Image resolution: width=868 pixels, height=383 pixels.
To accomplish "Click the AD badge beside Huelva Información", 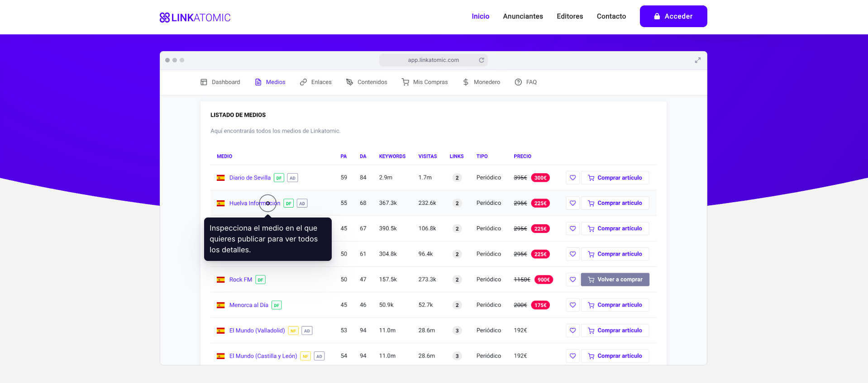I will 302,203.
